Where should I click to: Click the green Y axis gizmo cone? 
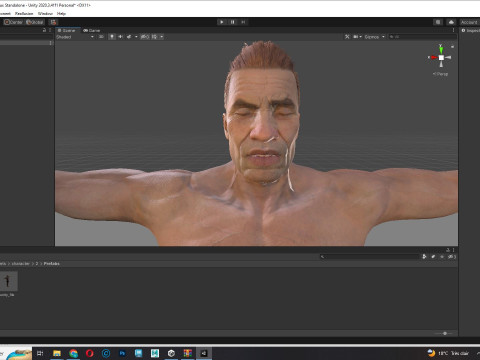point(441,50)
